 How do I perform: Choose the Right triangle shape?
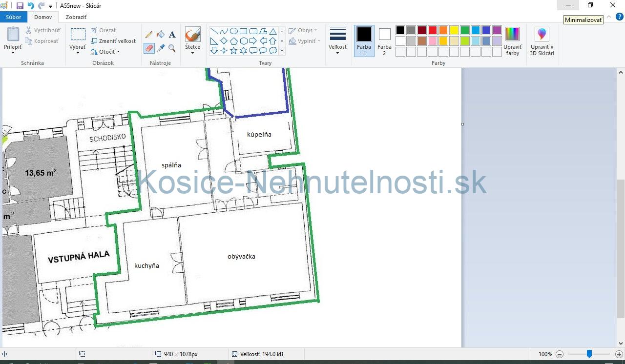214,41
